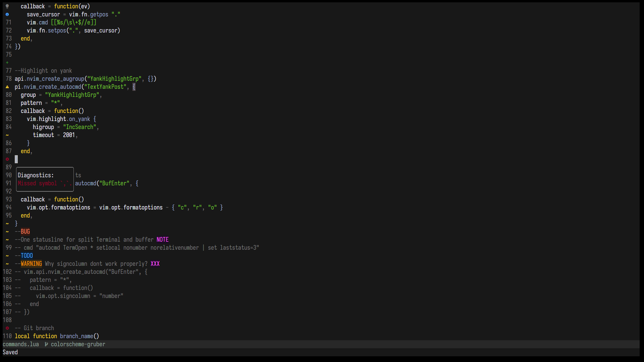Click the magenta NOTE highlight keyword
The width and height of the screenshot is (644, 362).
click(x=162, y=240)
